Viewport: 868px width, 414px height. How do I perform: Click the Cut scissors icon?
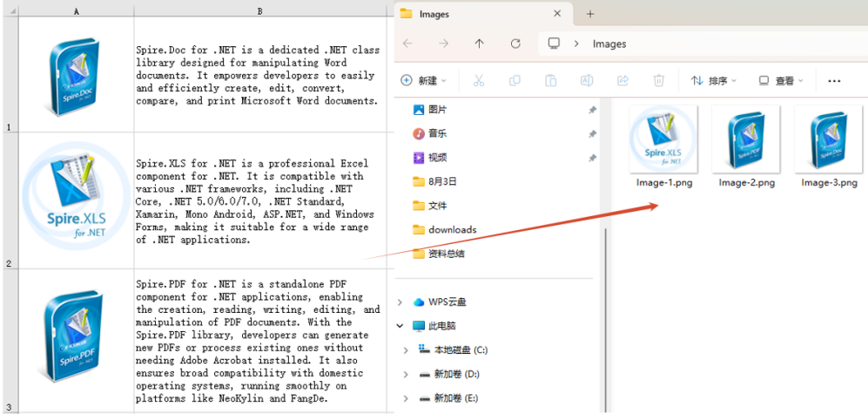tap(479, 80)
